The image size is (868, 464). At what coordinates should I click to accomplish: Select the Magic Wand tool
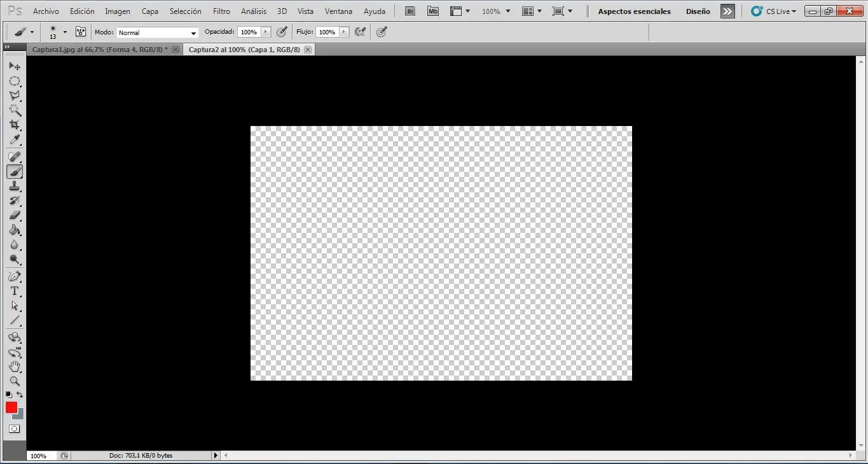pyautogui.click(x=15, y=110)
